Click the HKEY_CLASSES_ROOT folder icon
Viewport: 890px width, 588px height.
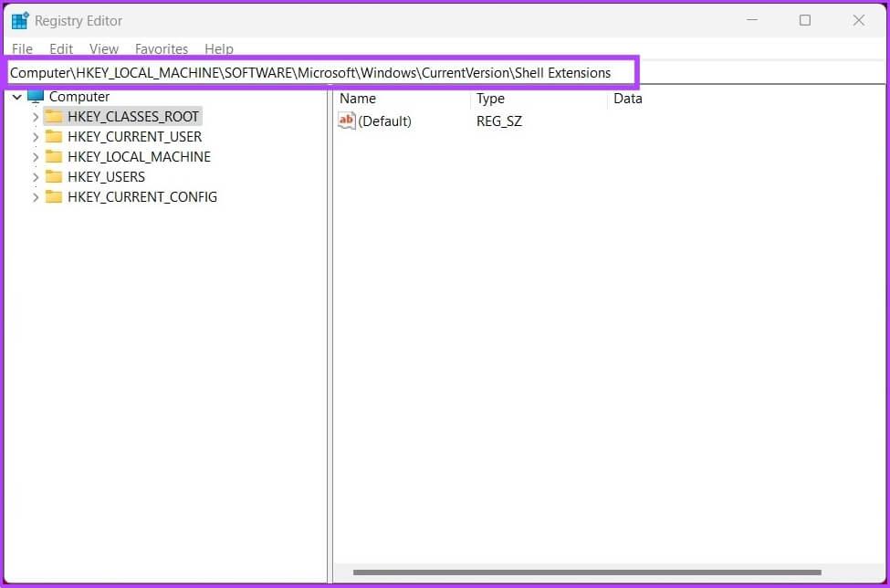pyautogui.click(x=54, y=116)
